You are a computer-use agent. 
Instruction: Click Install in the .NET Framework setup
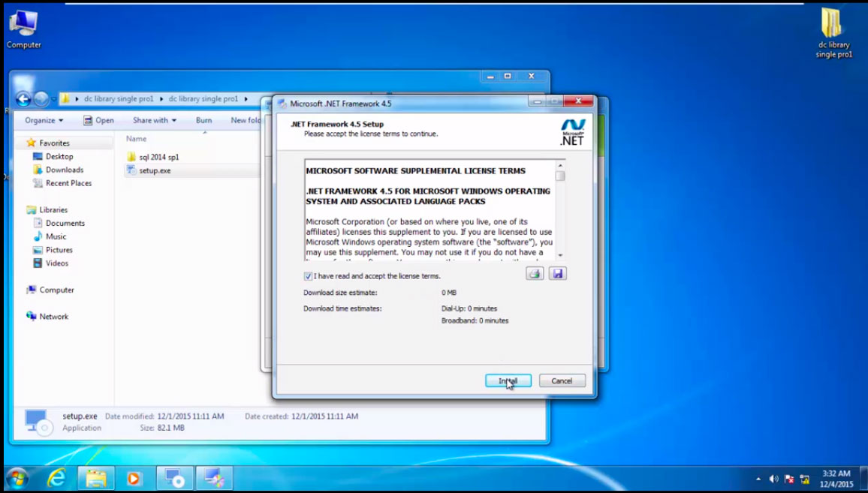(x=508, y=380)
